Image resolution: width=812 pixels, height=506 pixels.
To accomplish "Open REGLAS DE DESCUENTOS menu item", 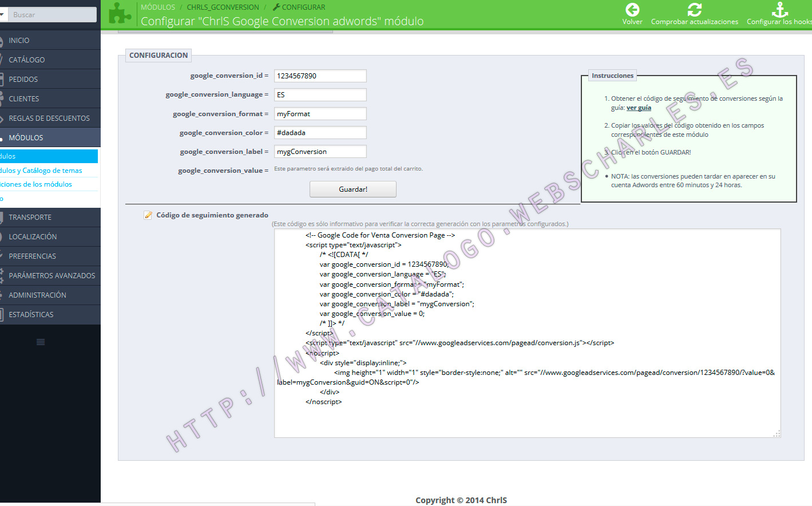I will coord(50,118).
